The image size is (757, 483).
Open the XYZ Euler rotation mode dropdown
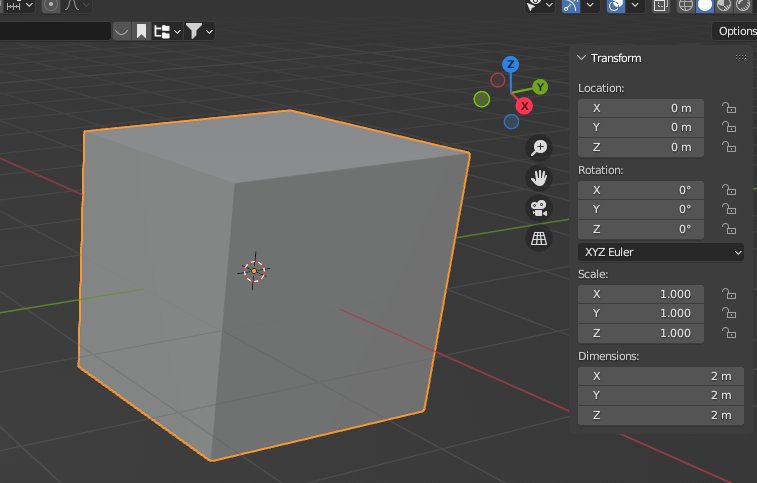[x=661, y=252]
